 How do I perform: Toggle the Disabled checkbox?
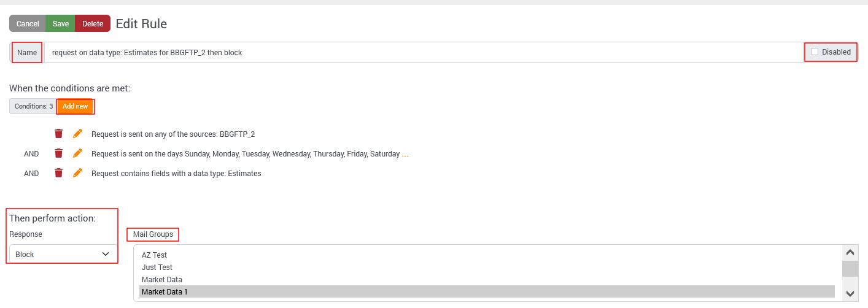pyautogui.click(x=815, y=52)
